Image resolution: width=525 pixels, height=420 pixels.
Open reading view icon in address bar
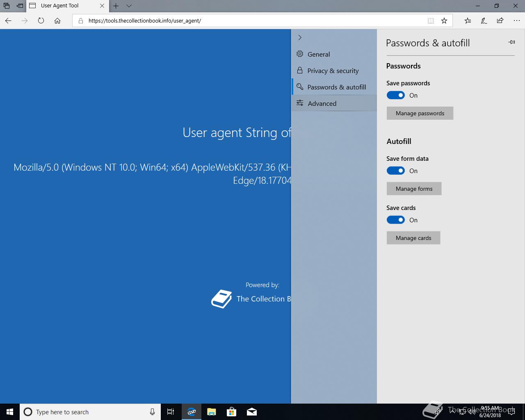431,21
